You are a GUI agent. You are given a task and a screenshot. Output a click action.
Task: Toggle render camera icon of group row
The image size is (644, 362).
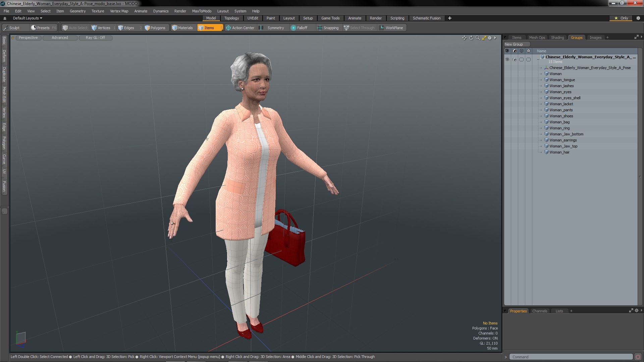514,59
